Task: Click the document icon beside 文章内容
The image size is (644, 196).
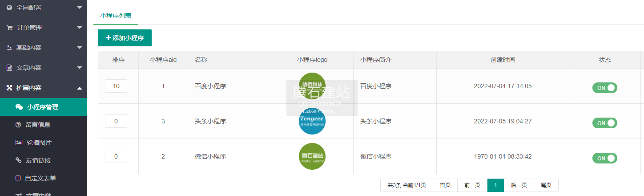Action: coord(9,68)
